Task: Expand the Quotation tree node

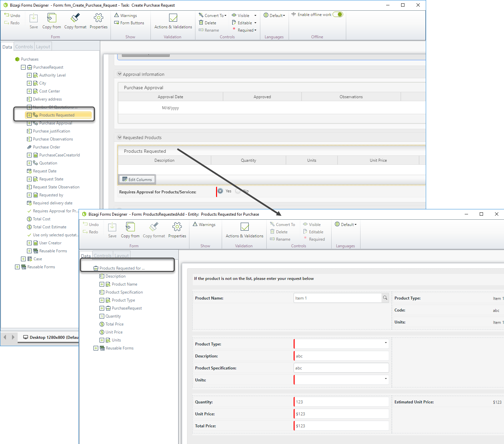Action: pyautogui.click(x=29, y=163)
